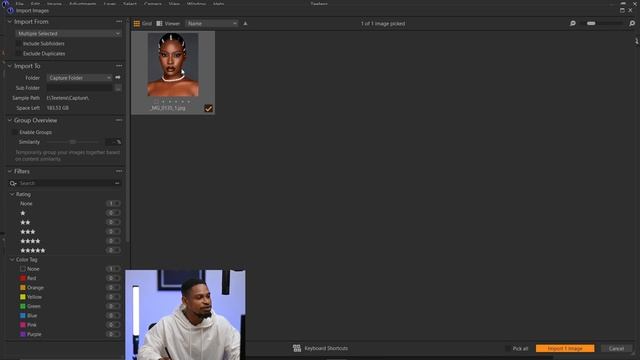Select the Blue color tag swatch
640x360 pixels.
(x=23, y=316)
